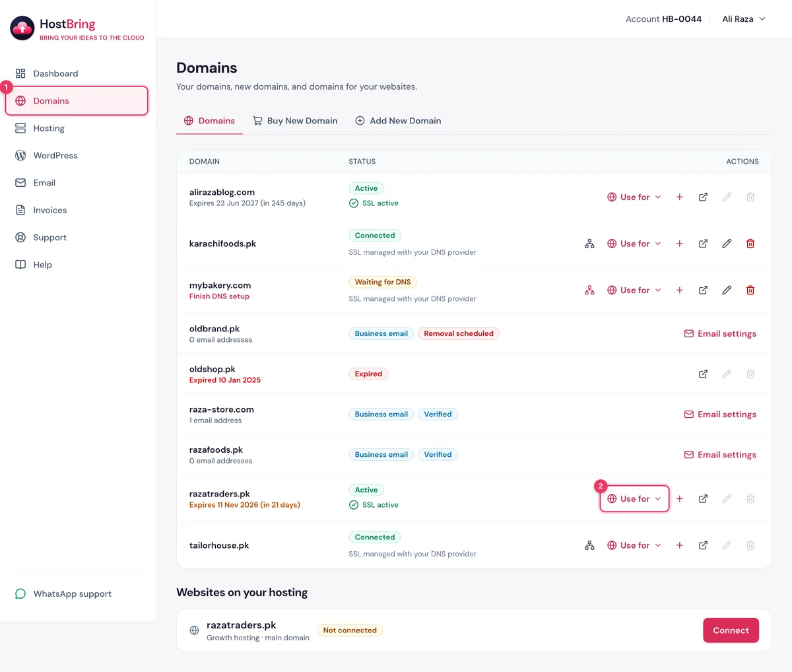Delete mybakery.com with the trash icon

click(x=750, y=290)
